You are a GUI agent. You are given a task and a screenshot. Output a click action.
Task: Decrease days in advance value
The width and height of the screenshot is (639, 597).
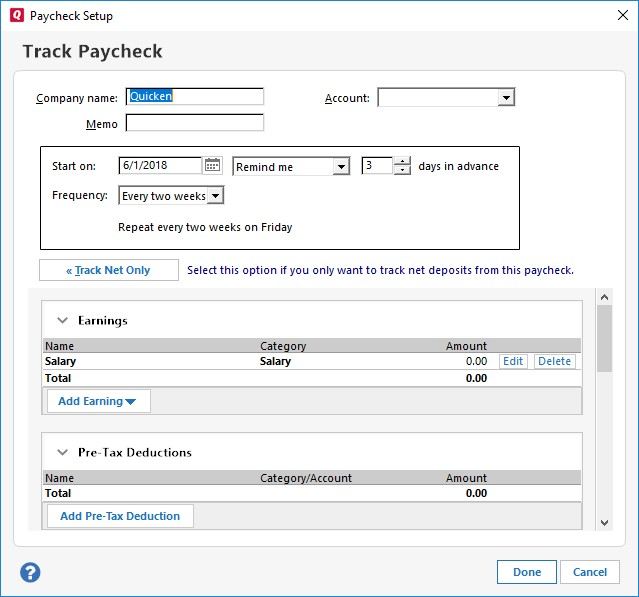402,171
